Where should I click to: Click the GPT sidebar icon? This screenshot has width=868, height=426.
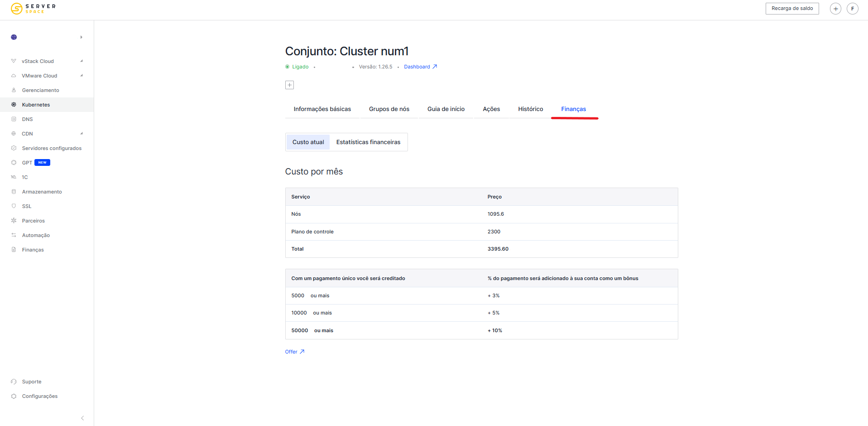click(14, 163)
